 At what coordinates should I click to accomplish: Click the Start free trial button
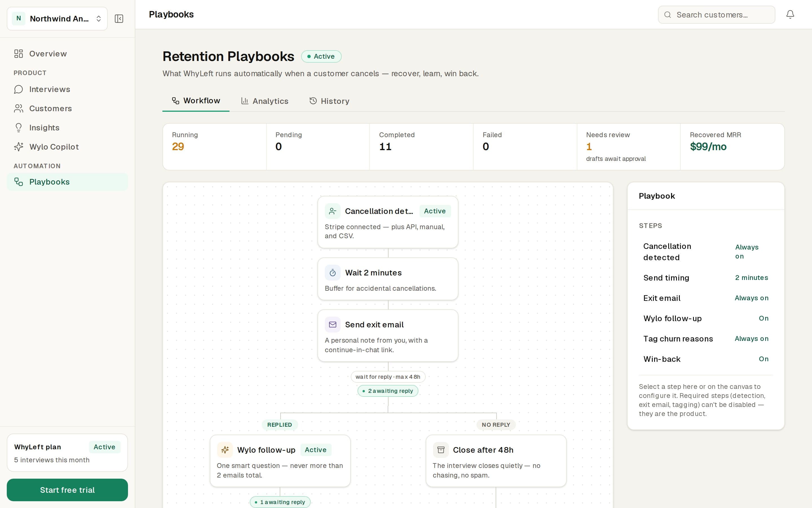(67, 490)
